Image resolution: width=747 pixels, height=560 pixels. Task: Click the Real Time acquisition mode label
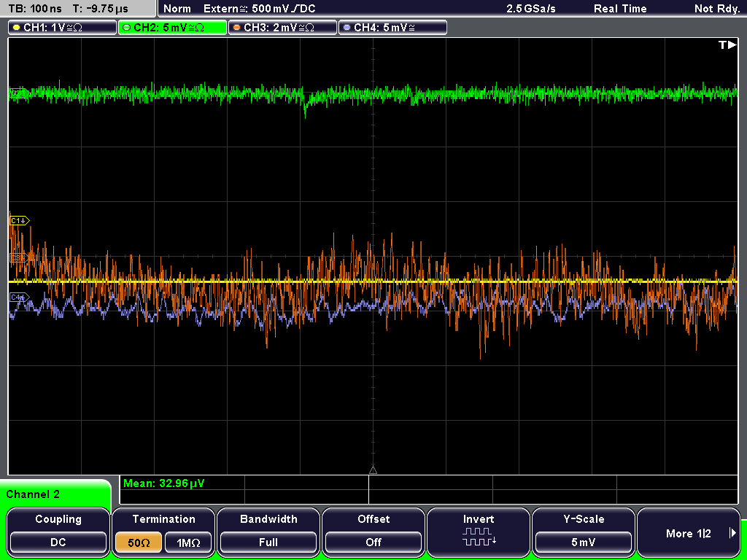[620, 9]
